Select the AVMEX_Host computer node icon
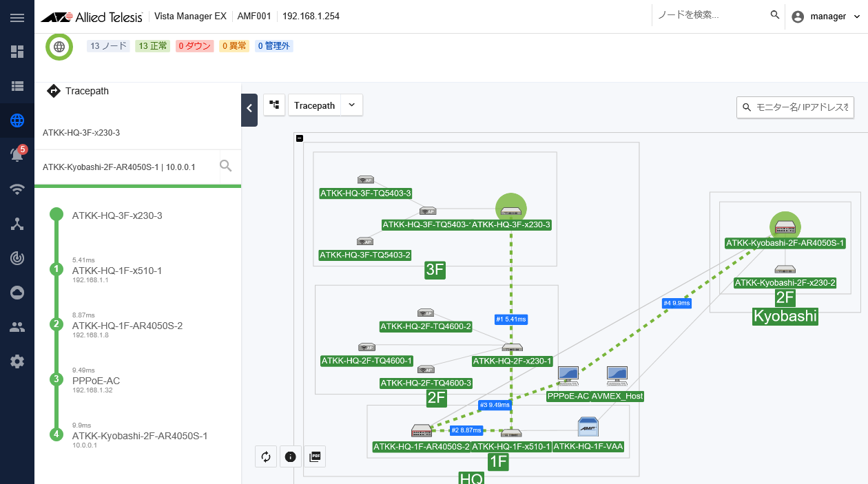 pyautogui.click(x=617, y=377)
